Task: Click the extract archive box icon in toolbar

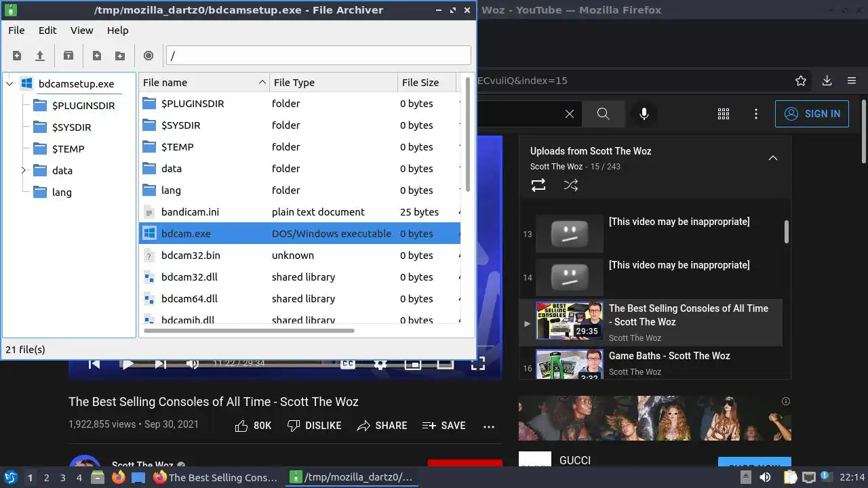Action: [x=68, y=56]
